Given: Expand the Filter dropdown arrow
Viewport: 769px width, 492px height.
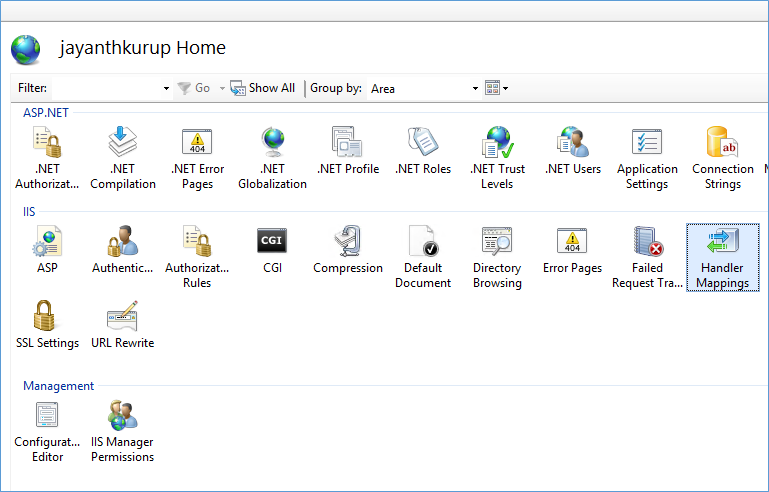Looking at the screenshot, I should pos(166,88).
